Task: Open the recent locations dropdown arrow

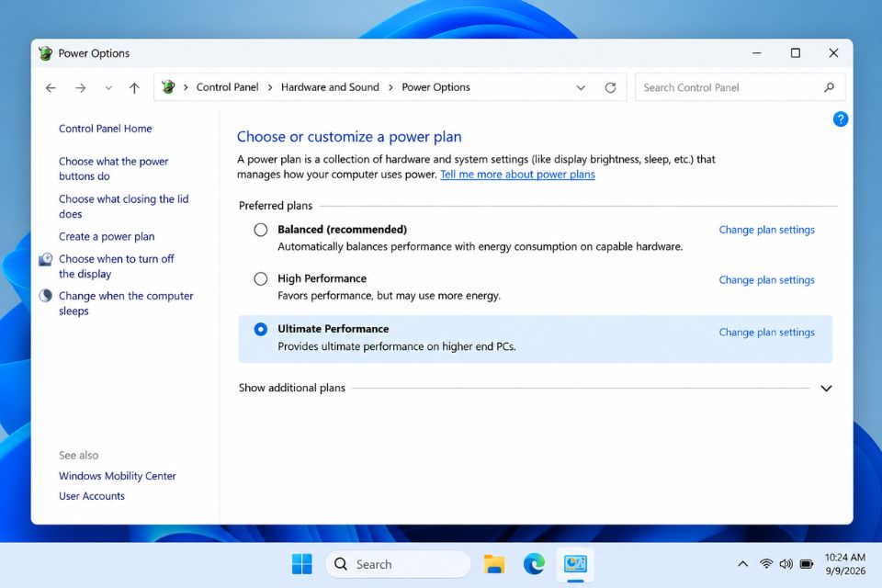Action: click(108, 88)
